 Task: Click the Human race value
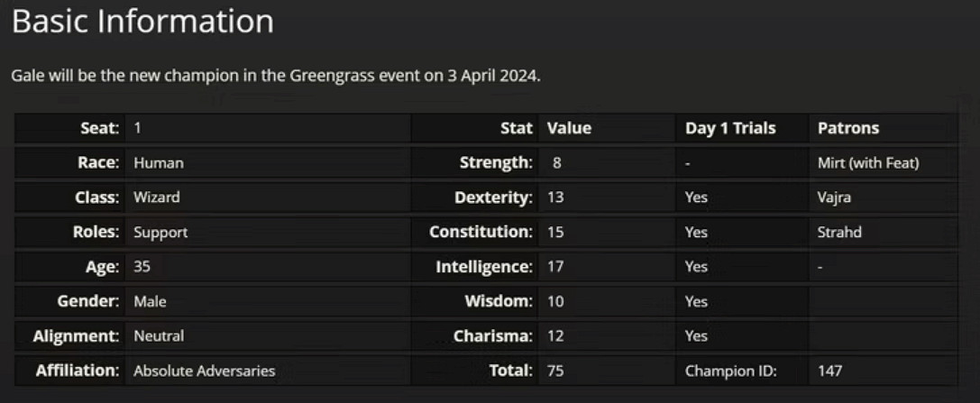pos(159,163)
